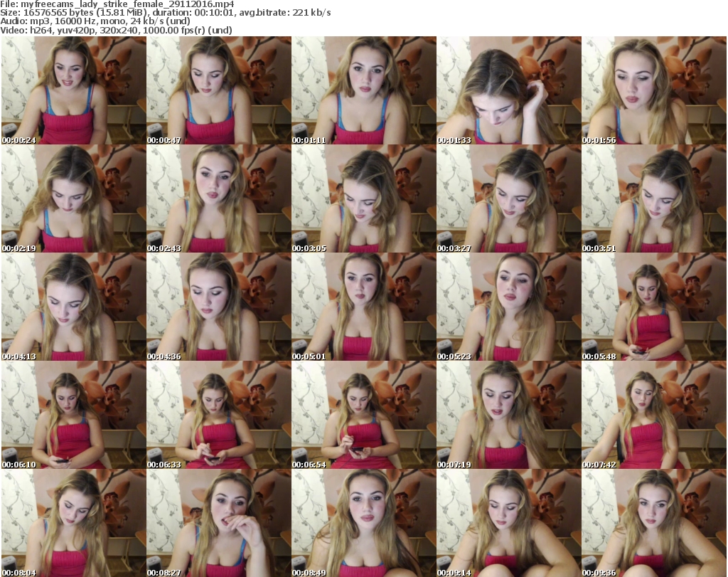Select the frame stamped 00:01:33
Image resolution: width=728 pixels, height=577 pixels.
pyautogui.click(x=509, y=90)
